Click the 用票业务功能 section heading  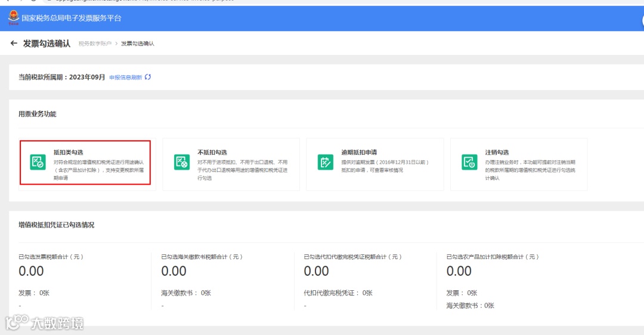[x=38, y=114]
